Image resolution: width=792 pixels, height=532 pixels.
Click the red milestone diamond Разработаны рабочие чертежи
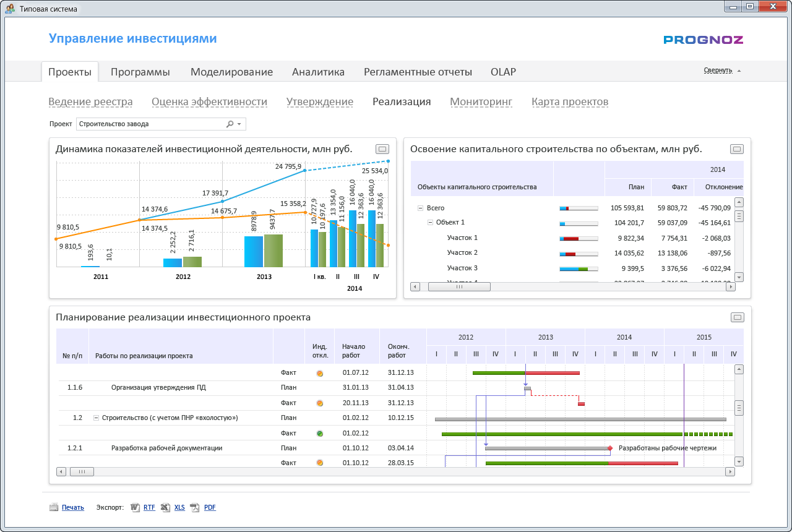[610, 448]
